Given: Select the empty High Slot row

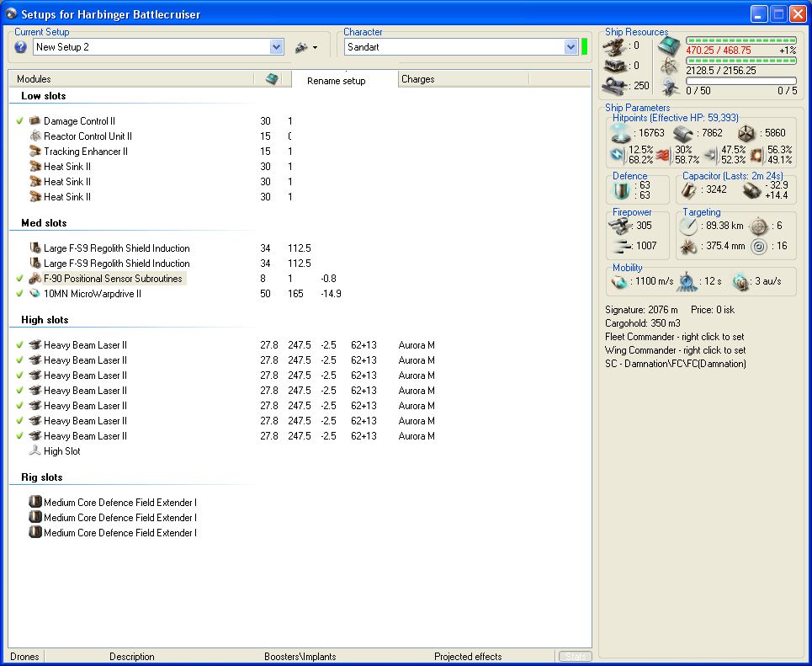Looking at the screenshot, I should point(61,451).
